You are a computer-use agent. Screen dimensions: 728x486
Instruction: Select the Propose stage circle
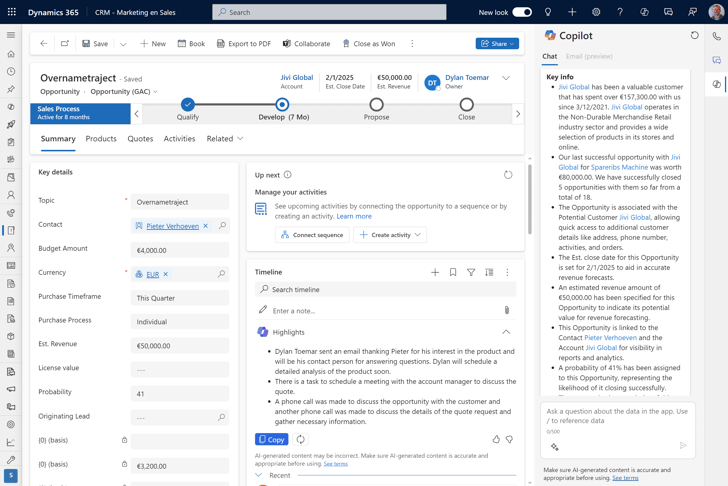[x=377, y=104]
